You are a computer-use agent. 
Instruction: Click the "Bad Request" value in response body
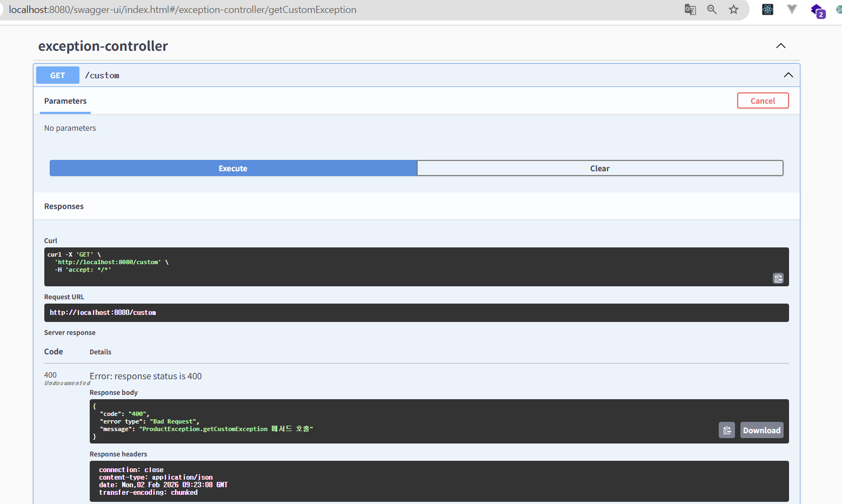[173, 421]
